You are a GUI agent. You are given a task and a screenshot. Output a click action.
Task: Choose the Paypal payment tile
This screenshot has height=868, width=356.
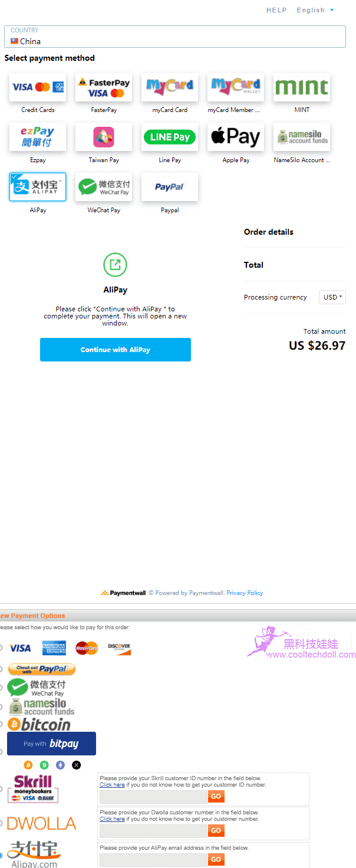170,187
